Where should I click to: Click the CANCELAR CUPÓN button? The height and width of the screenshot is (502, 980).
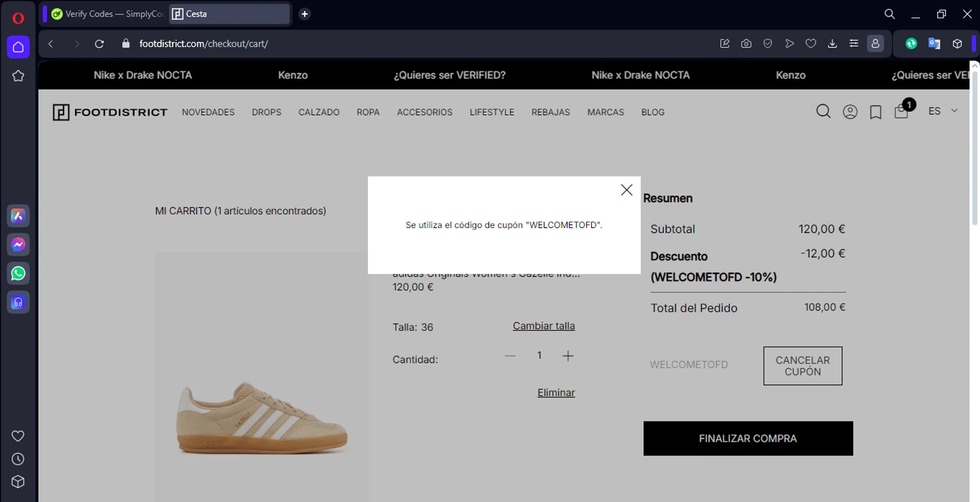pyautogui.click(x=803, y=366)
